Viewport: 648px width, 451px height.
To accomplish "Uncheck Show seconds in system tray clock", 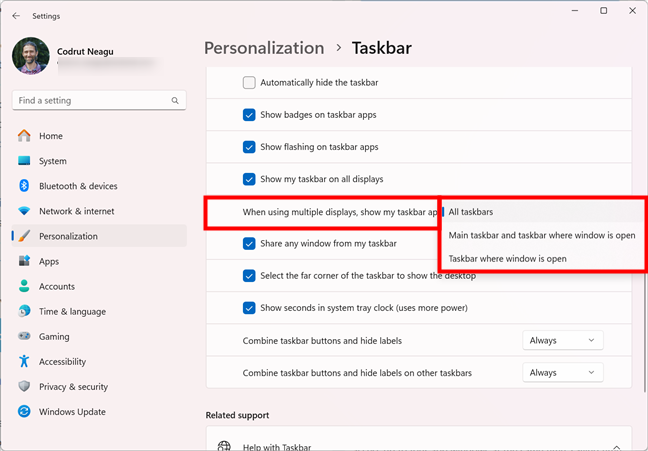I will tap(249, 308).
